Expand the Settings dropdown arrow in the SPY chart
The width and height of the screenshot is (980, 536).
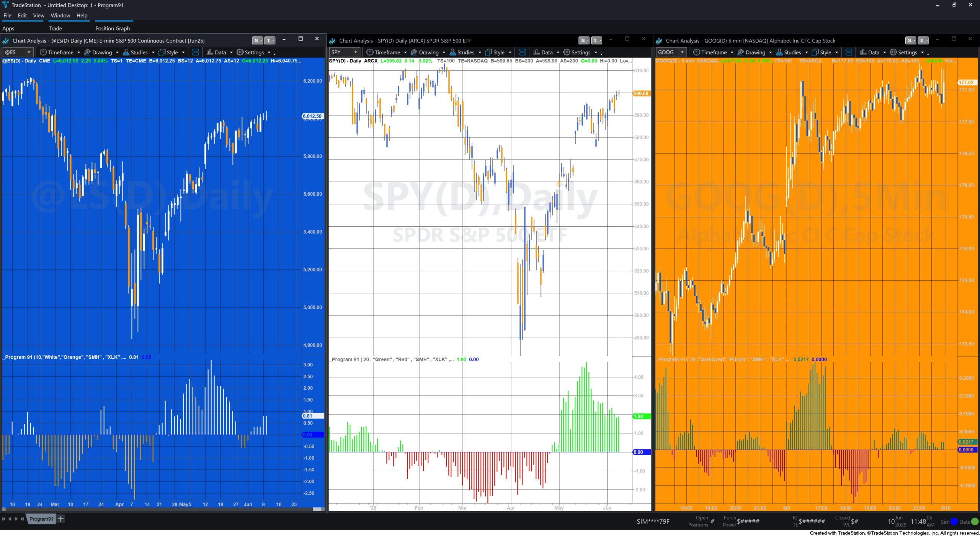[x=596, y=52]
